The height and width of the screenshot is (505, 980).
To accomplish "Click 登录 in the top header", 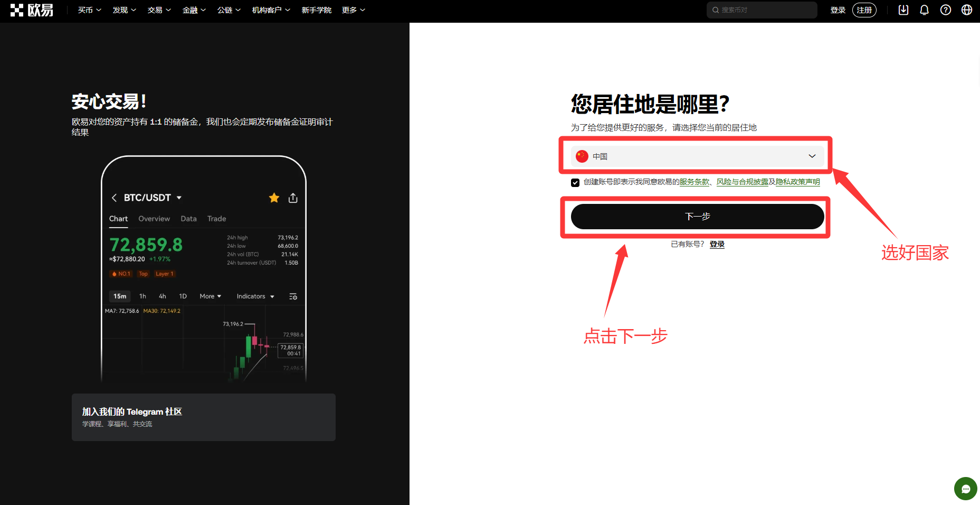I will (x=838, y=10).
